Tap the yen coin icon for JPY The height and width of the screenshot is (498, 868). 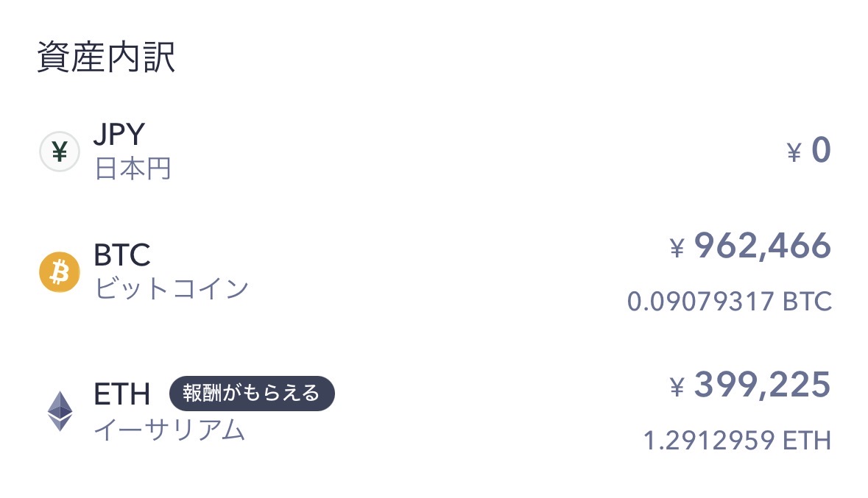(x=59, y=152)
